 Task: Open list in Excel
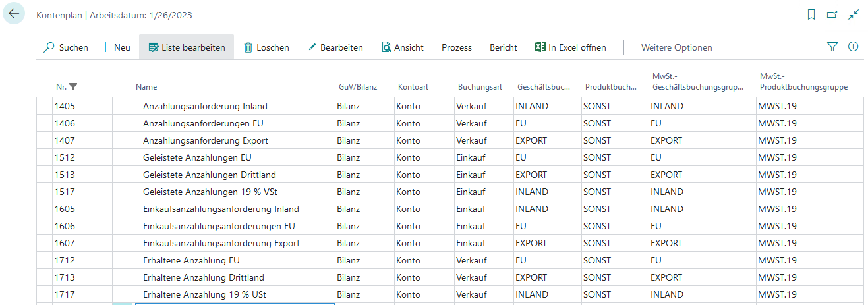tap(570, 47)
